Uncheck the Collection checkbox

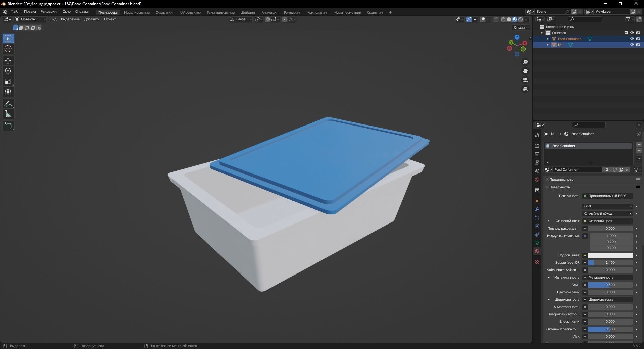coord(626,33)
